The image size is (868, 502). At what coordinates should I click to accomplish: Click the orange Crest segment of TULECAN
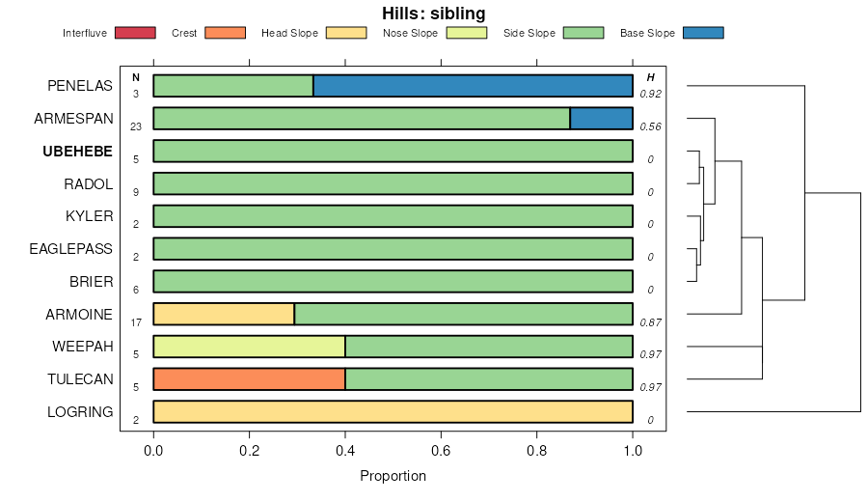pos(249,379)
